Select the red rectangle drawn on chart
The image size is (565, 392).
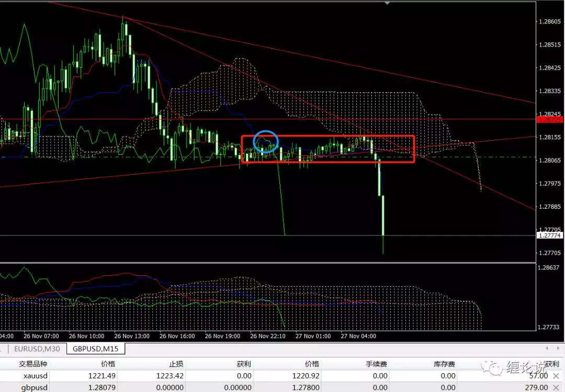coord(328,137)
